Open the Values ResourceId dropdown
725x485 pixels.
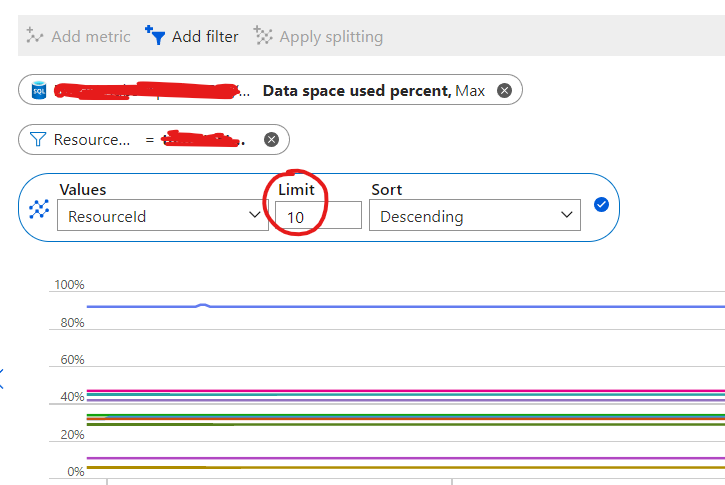click(x=162, y=215)
